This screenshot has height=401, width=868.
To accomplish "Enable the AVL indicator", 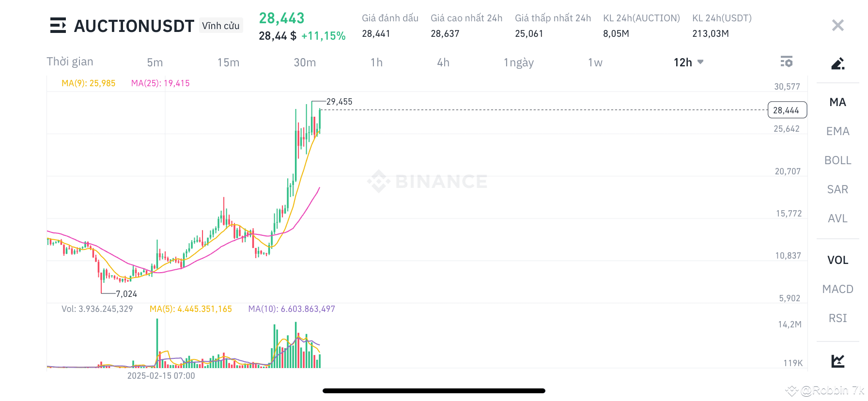I will click(837, 218).
